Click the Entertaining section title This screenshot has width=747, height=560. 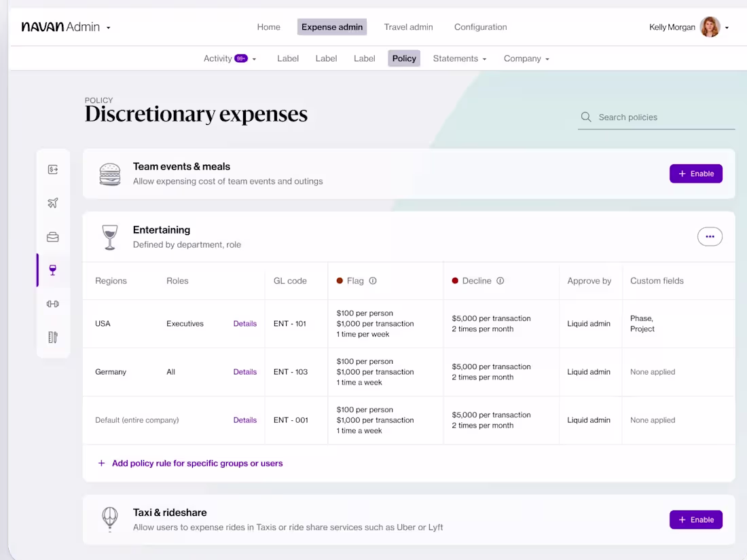pos(162,230)
